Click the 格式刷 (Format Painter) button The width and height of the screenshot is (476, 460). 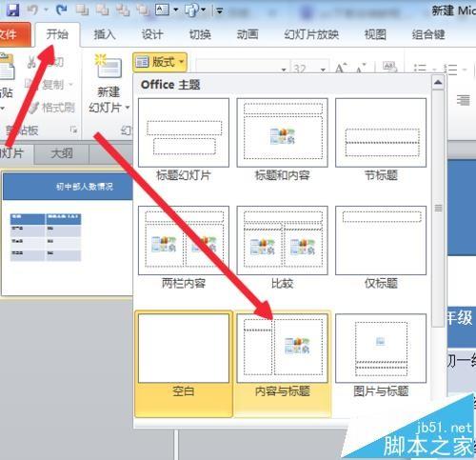52,108
